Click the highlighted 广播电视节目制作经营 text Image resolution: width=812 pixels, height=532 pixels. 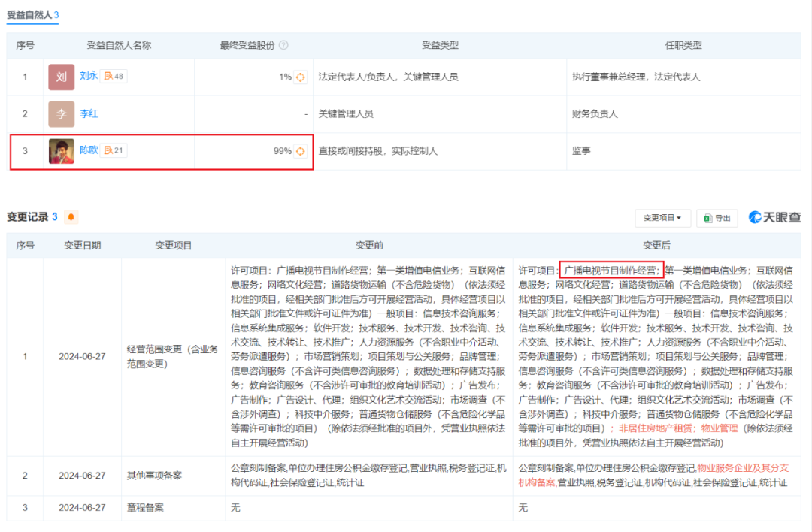[611, 271]
